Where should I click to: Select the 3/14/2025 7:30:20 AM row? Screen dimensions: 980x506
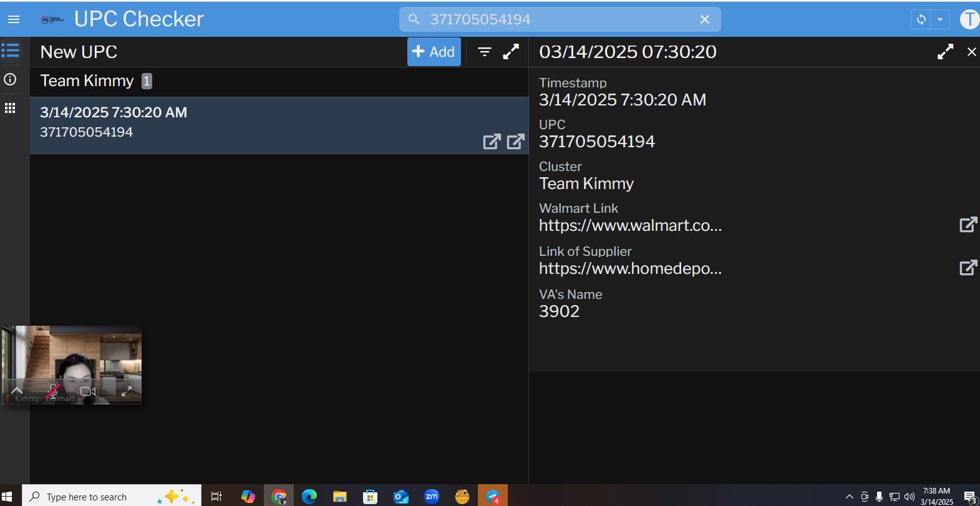[x=279, y=125]
